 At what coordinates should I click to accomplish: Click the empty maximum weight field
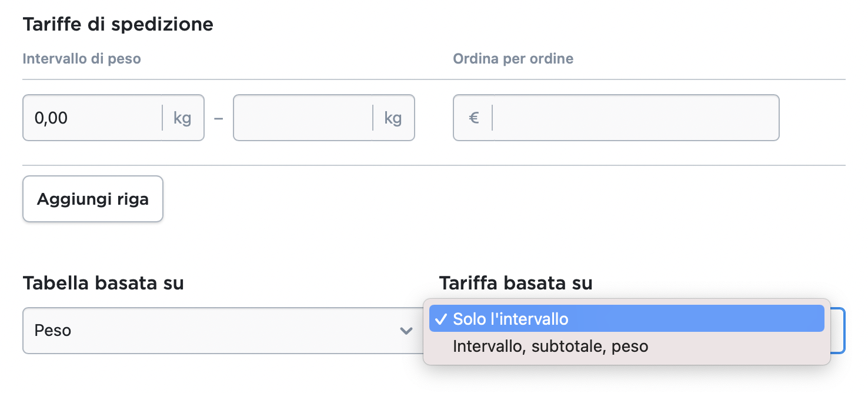point(303,118)
